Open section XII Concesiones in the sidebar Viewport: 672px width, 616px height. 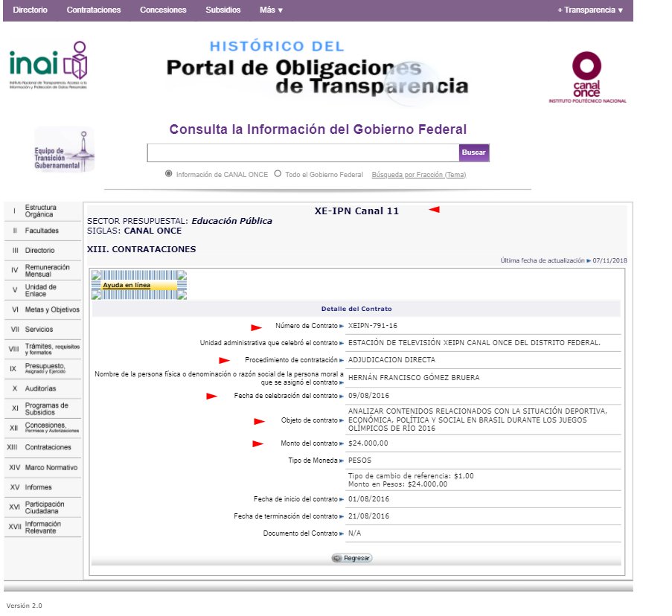(x=42, y=428)
